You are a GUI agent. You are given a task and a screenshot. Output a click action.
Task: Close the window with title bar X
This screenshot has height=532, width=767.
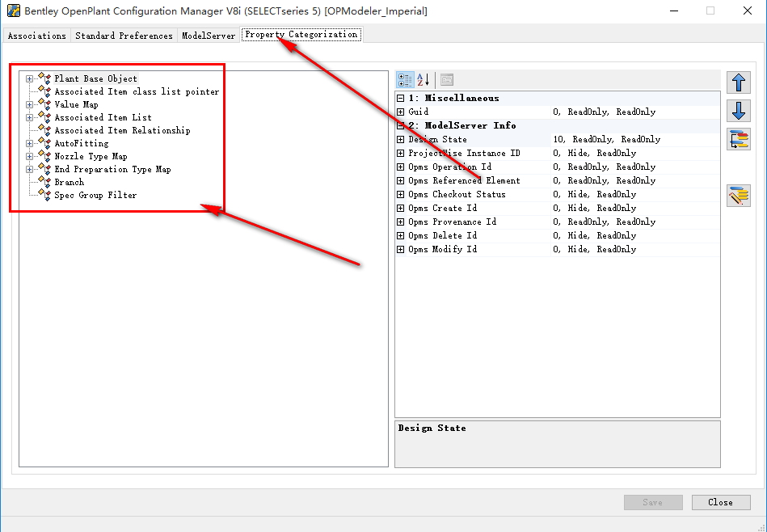click(747, 11)
